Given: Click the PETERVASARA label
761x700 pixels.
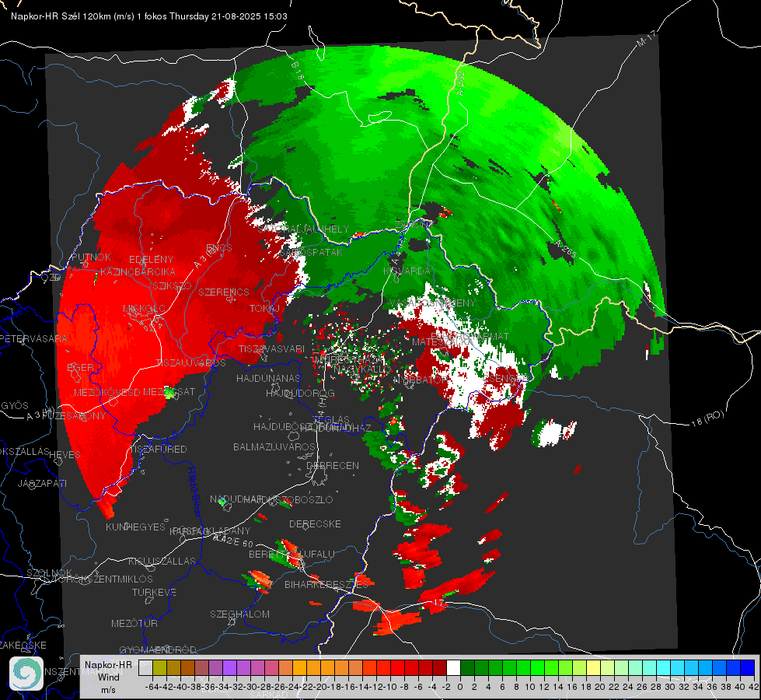Looking at the screenshot, I should [x=33, y=338].
